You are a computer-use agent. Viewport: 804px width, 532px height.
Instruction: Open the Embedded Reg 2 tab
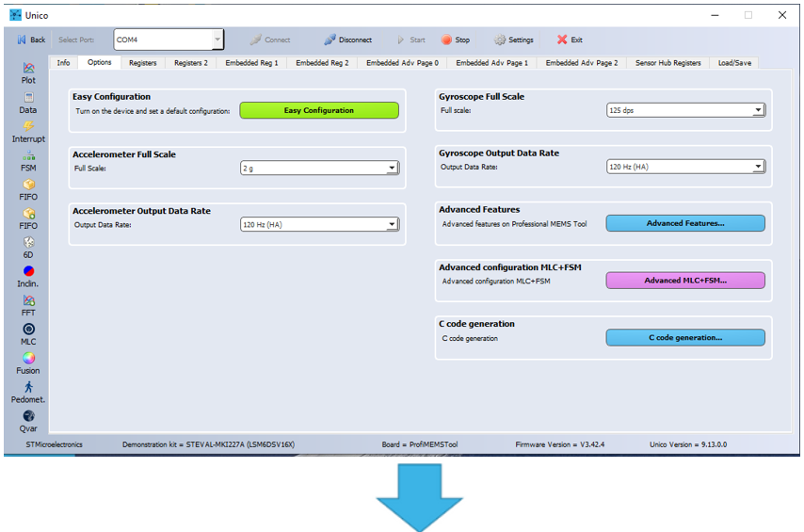(x=322, y=62)
